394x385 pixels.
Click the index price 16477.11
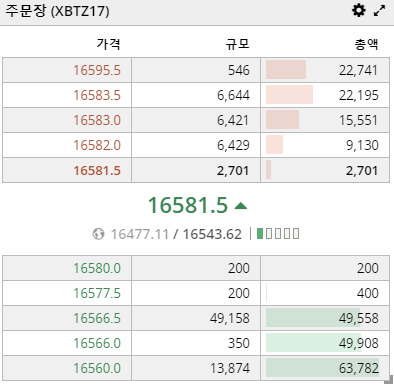click(140, 234)
